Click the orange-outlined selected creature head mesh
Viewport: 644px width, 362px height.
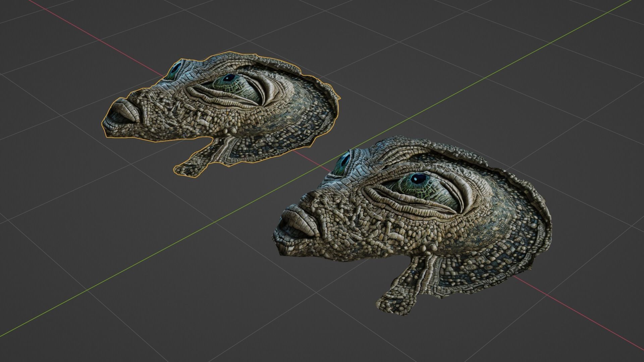click(x=221, y=114)
